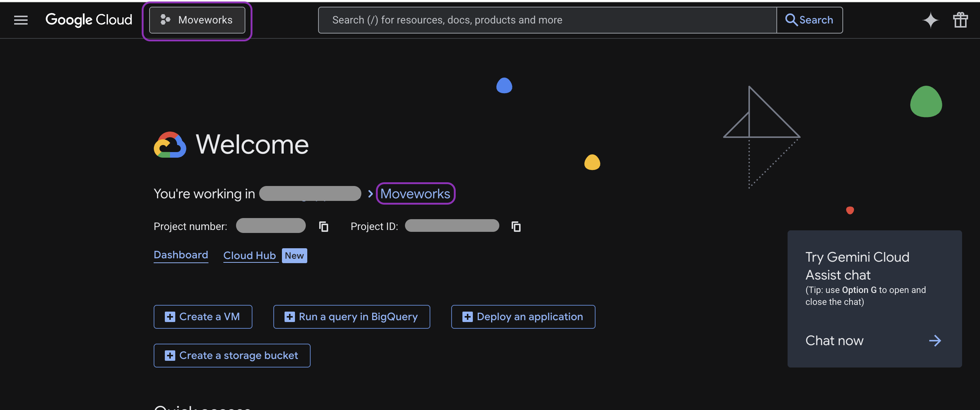
Task: Copy the project ID
Action: point(516,227)
